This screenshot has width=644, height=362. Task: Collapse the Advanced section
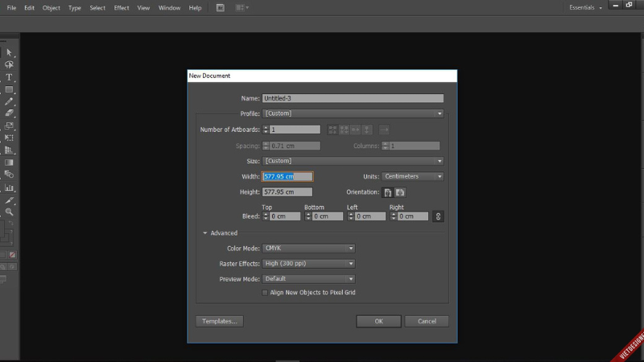coord(206,233)
